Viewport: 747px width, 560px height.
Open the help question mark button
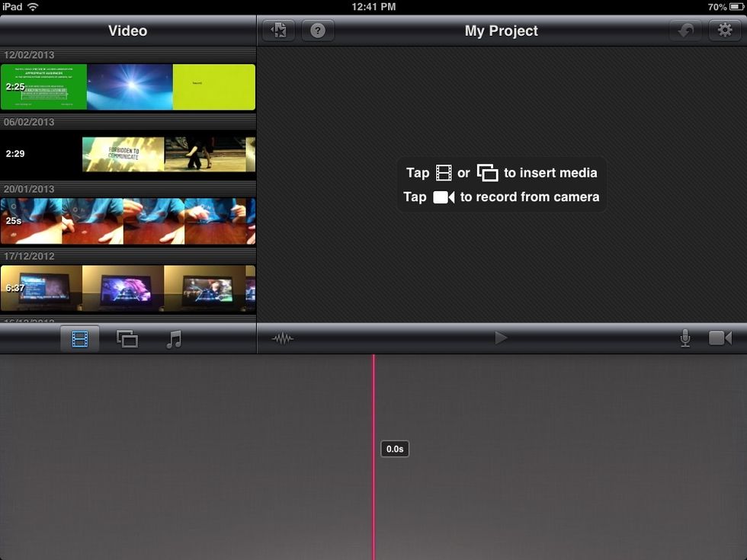coord(318,31)
